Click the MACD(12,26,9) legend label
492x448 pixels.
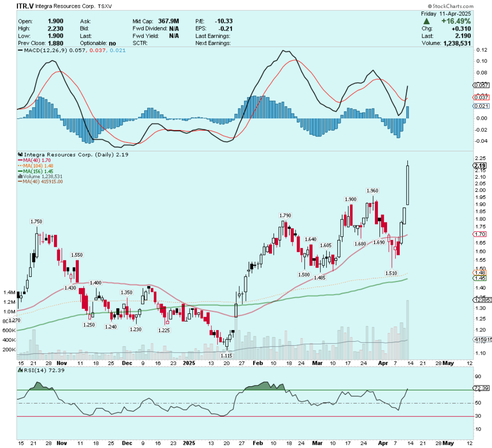click(x=46, y=50)
